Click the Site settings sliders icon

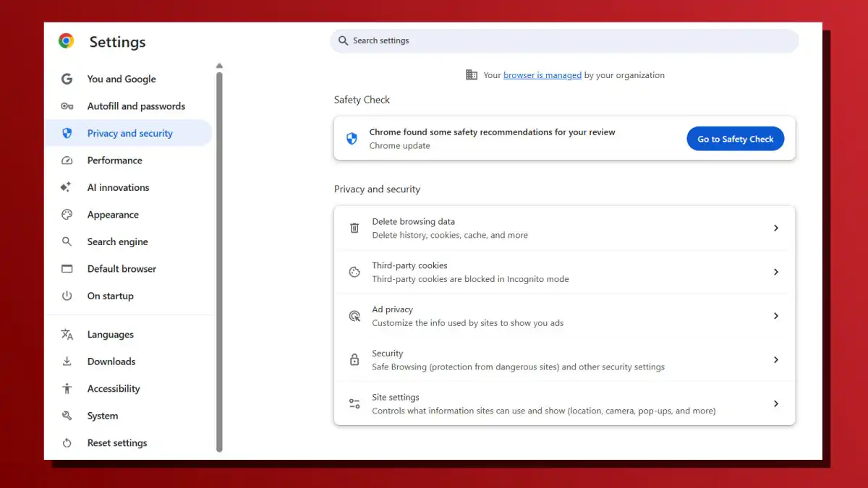(x=354, y=403)
